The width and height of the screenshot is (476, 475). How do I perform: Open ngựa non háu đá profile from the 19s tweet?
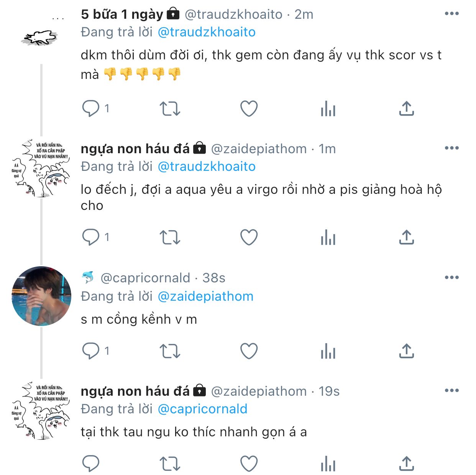[135, 391]
